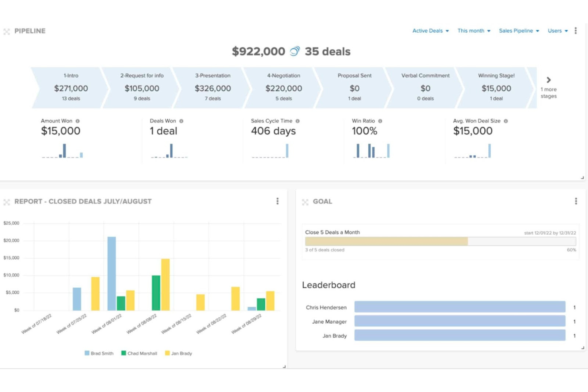588x392 pixels.
Task: Show the 1 more stages arrow
Action: tap(549, 80)
